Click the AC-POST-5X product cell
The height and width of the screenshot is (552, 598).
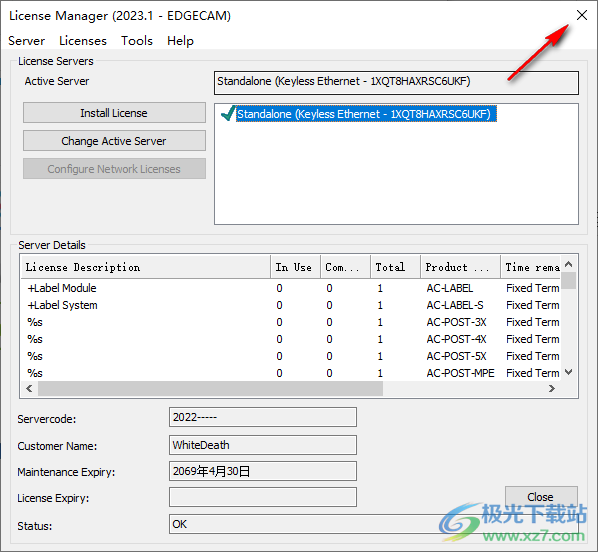(456, 356)
